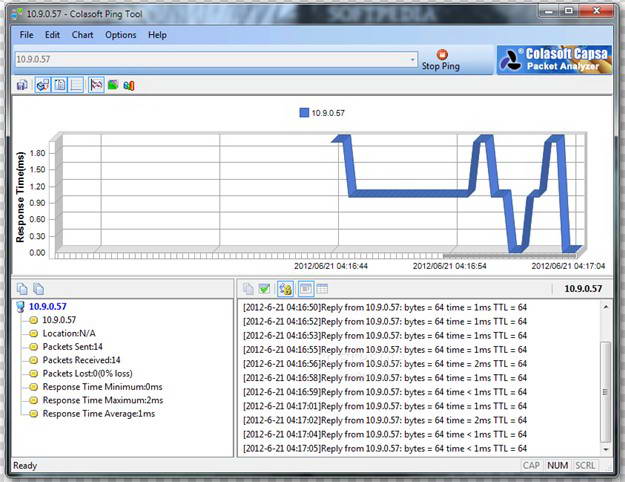Toggle the auto-scroll lock icon in log toolbar
625x482 pixels.
pos(285,289)
